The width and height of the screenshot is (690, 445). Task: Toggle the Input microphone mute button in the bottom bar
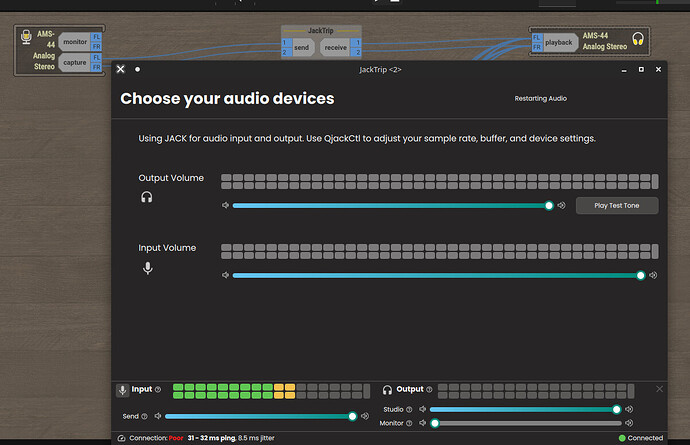(x=122, y=390)
